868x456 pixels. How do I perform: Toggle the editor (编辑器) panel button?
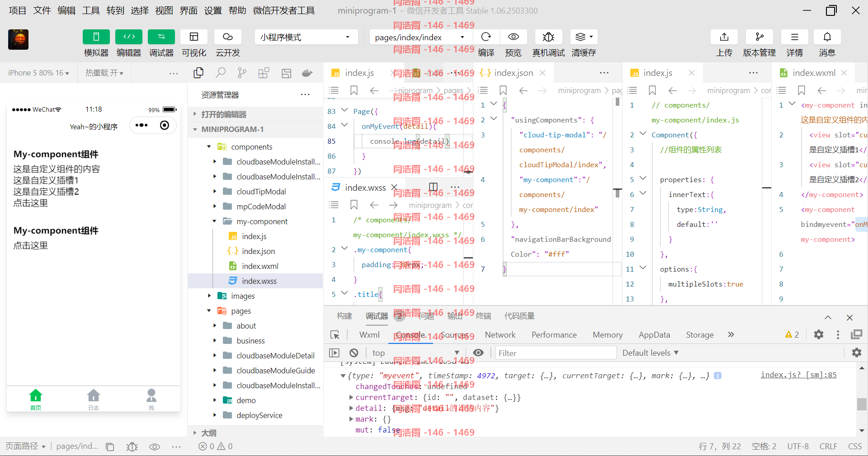click(x=129, y=37)
